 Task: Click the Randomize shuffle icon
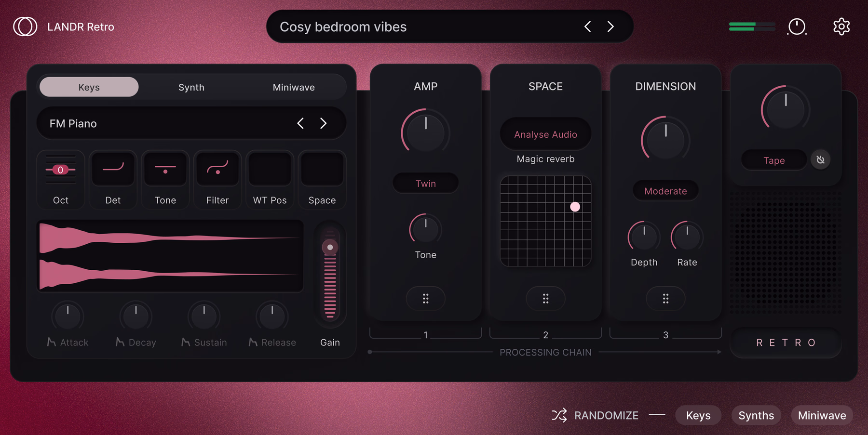[x=559, y=415]
